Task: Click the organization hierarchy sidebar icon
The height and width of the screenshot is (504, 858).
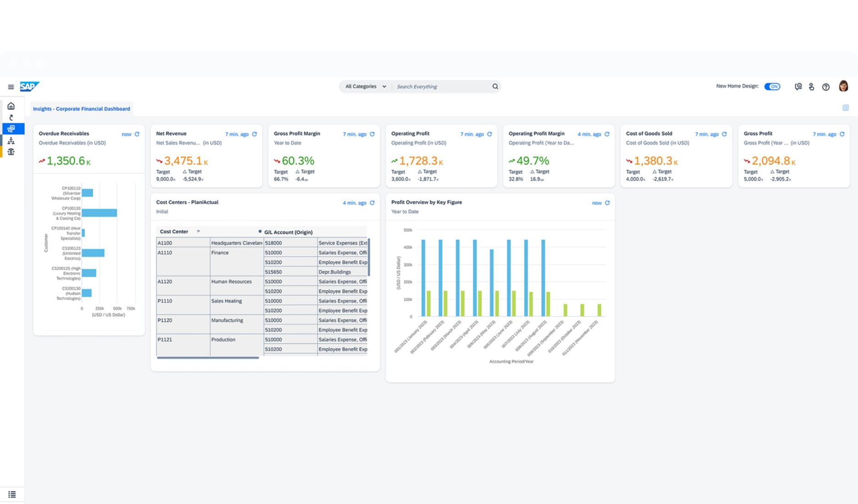Action: point(11,141)
